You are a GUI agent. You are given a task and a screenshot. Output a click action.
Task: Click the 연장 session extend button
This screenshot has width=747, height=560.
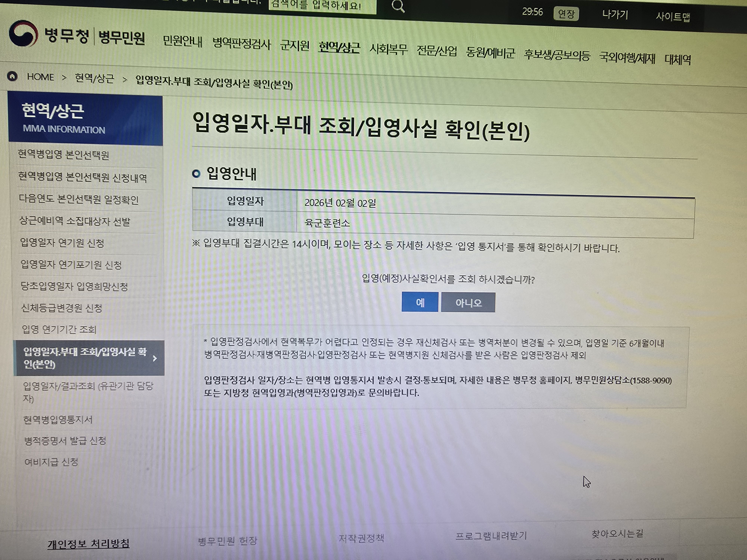coord(566,14)
